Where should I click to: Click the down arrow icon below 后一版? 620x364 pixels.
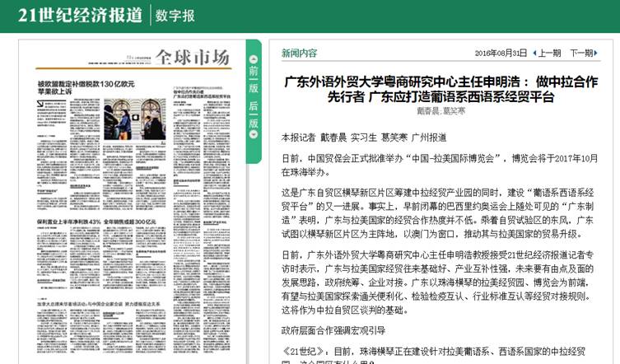pyautogui.click(x=254, y=134)
